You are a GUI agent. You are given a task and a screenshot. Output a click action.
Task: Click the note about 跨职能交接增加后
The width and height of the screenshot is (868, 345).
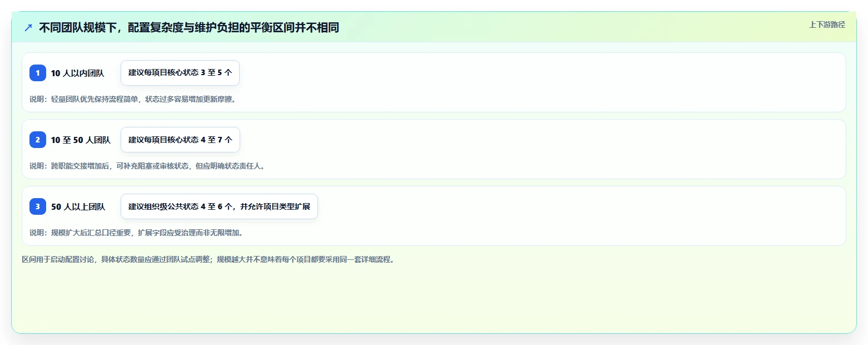147,166
